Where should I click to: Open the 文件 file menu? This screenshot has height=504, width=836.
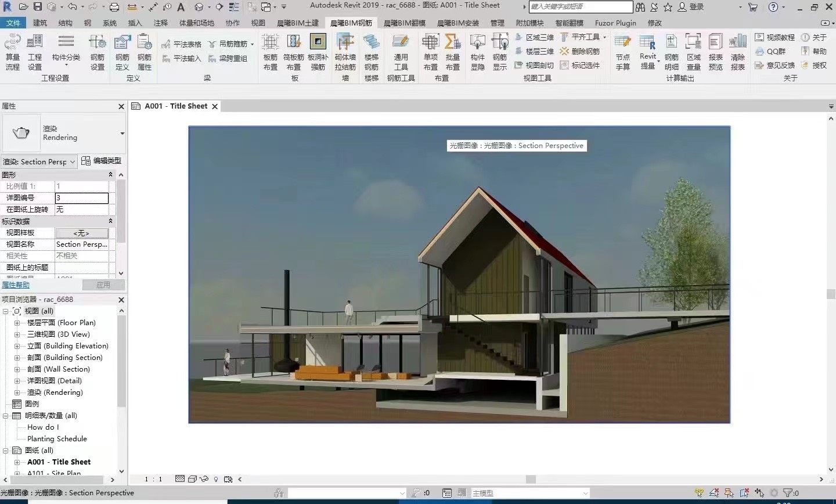(13, 23)
